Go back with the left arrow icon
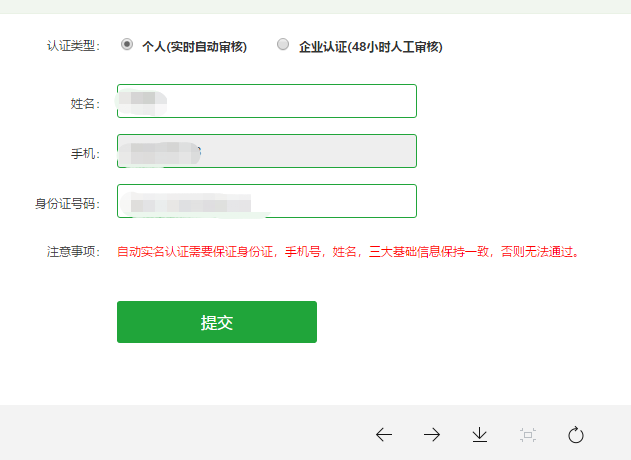 point(384,435)
